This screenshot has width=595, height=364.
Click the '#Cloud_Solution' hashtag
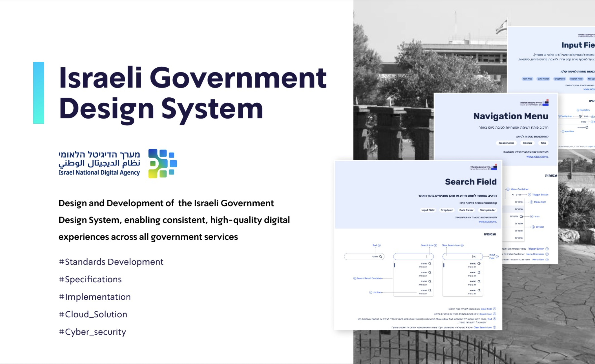[93, 314]
